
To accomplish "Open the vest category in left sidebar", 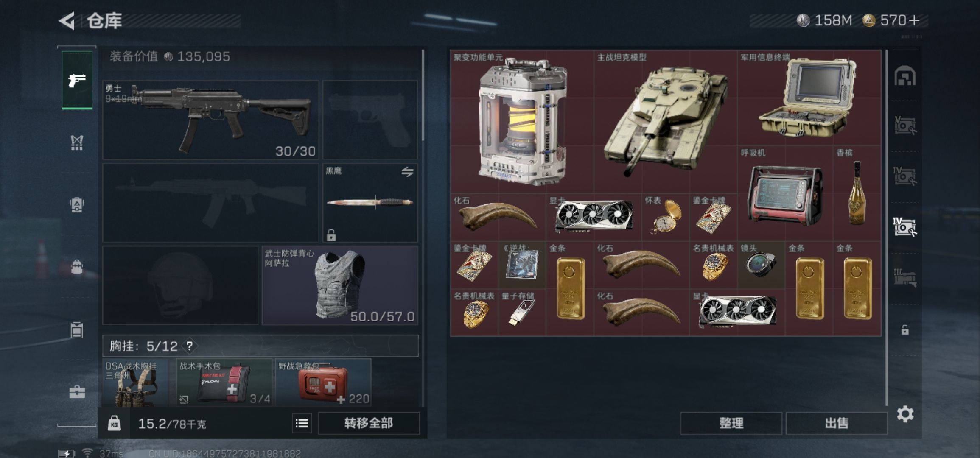I will [x=77, y=143].
